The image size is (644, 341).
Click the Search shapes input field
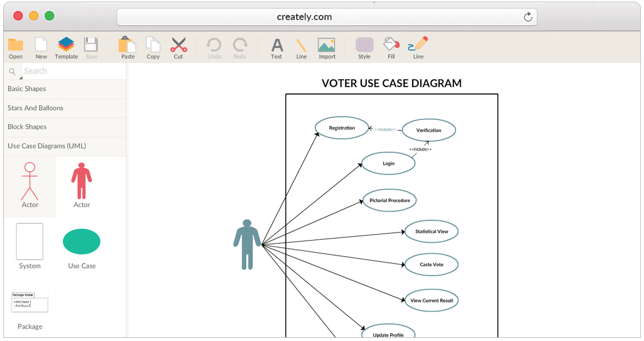[74, 71]
